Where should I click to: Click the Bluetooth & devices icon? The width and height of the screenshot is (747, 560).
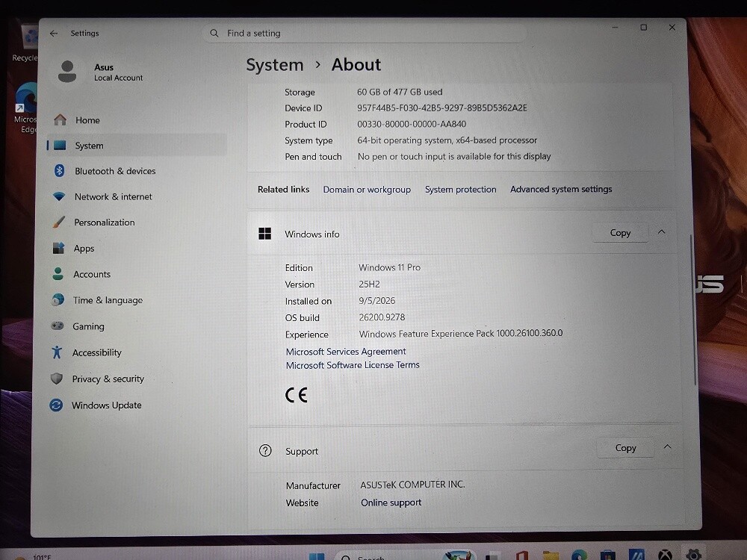(x=60, y=170)
